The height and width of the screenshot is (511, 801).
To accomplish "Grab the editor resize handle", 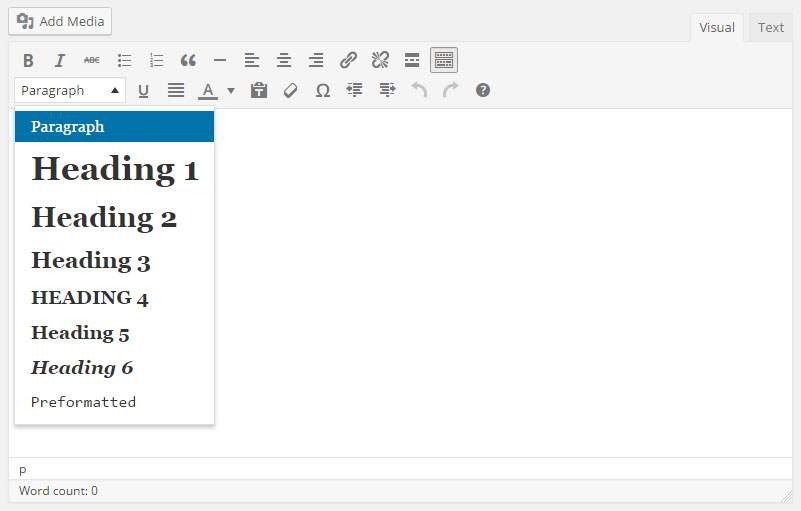I will click(786, 496).
